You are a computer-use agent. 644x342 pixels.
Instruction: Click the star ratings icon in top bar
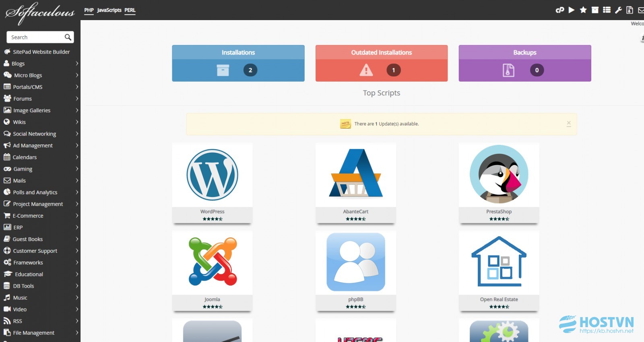583,10
